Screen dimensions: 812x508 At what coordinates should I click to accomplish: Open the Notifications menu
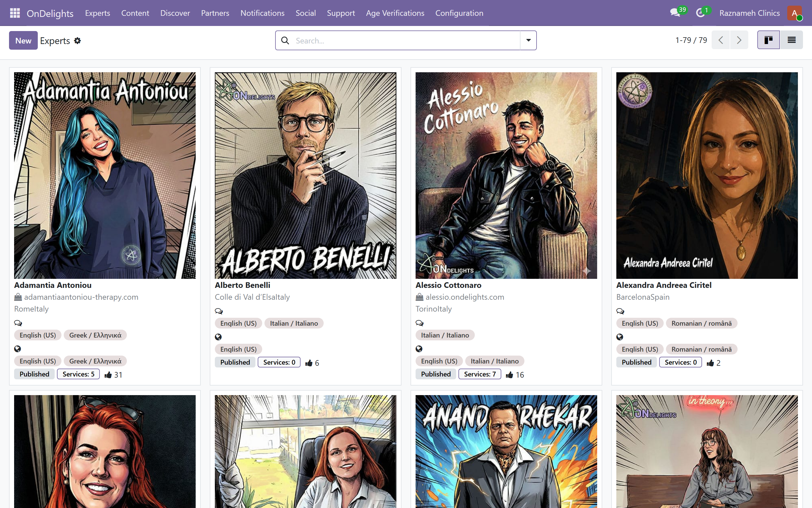[262, 13]
